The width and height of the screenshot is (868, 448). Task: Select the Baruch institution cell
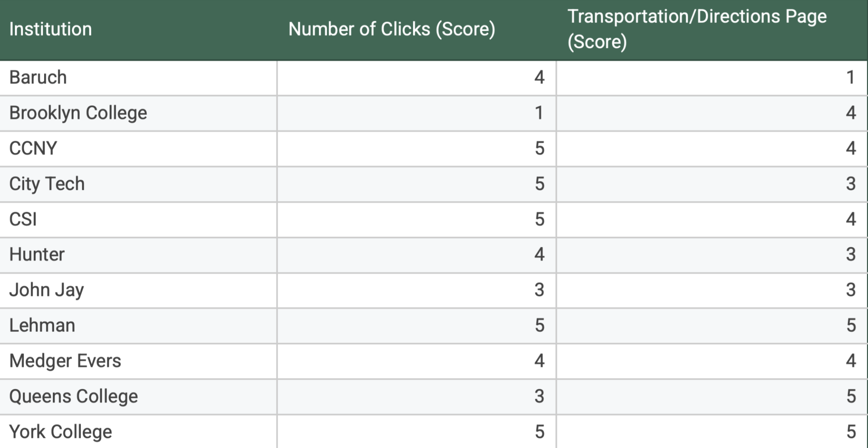[38, 77]
